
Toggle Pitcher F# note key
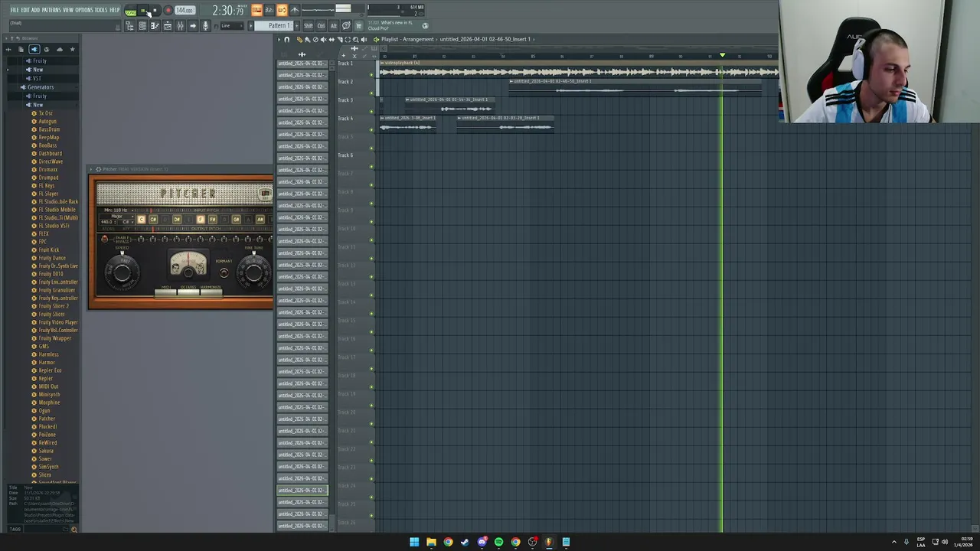[x=213, y=220]
